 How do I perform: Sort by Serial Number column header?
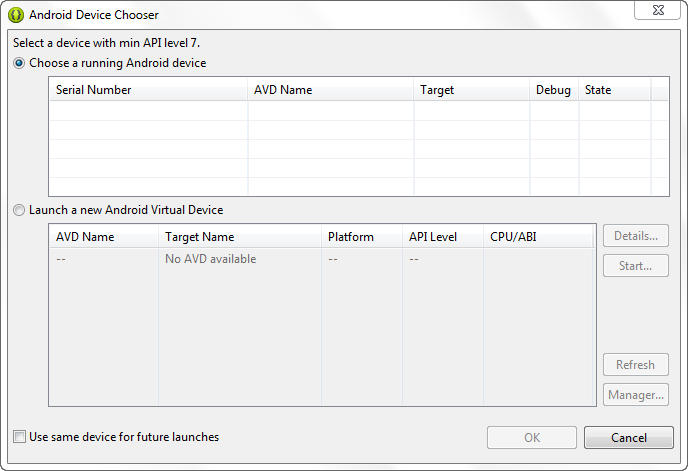click(149, 90)
